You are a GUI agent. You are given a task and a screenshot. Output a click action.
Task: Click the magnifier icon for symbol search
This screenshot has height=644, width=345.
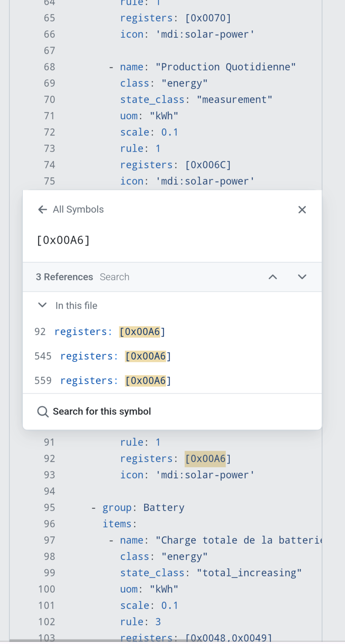(x=43, y=412)
